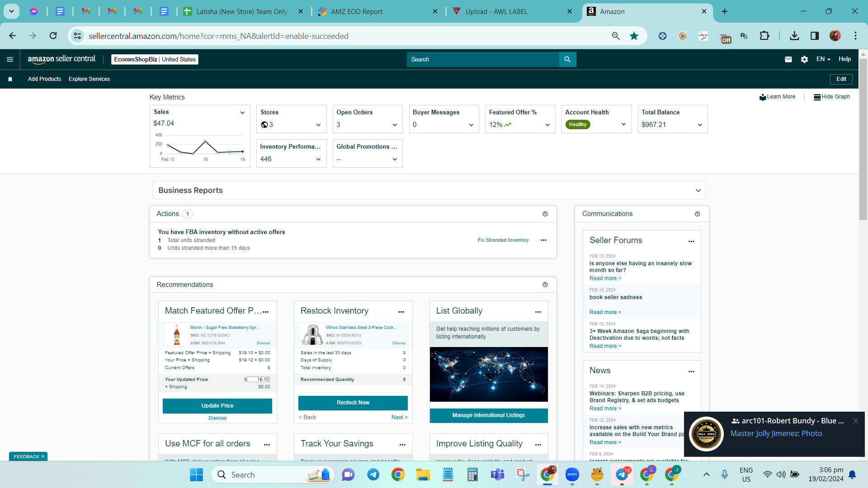Click the FEEDBACK tab button
Image resolution: width=868 pixels, height=488 pixels.
(x=28, y=456)
